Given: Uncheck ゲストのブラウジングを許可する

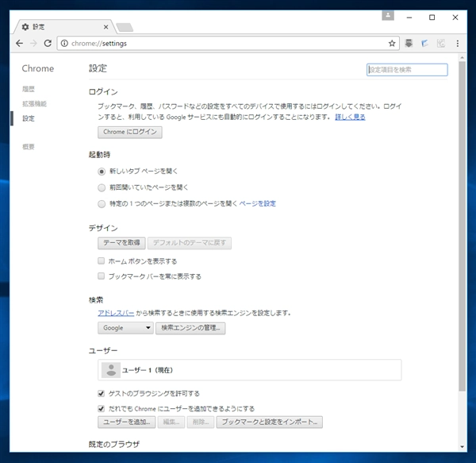Looking at the screenshot, I should 101,393.
